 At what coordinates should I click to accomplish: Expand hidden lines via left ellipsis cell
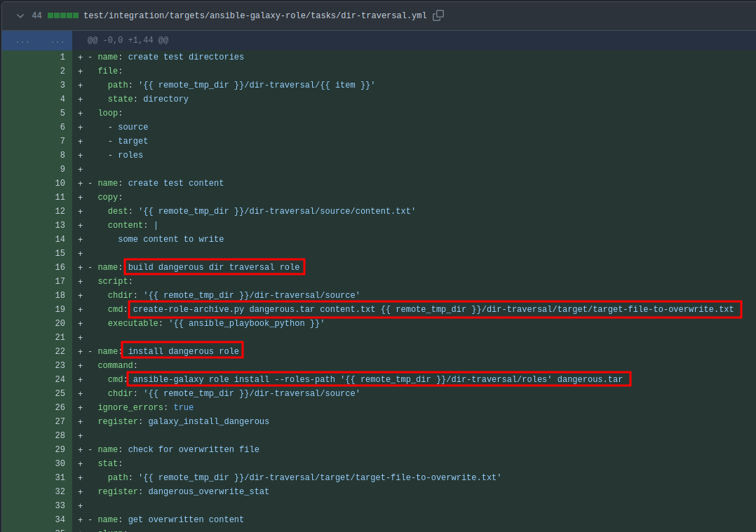tap(22, 41)
